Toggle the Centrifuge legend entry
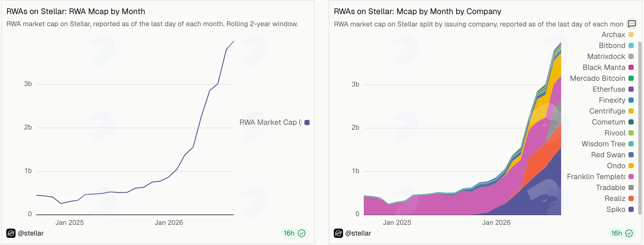644x245 pixels. (x=611, y=111)
